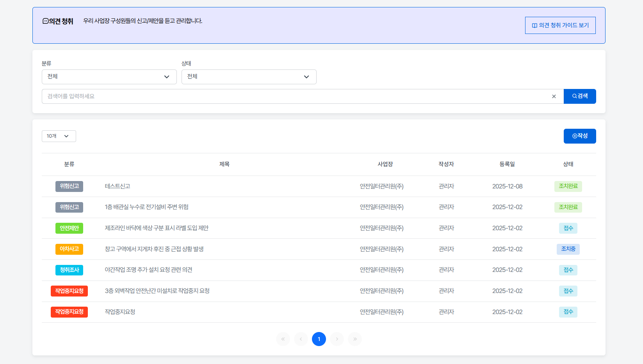Click the search keyword input field
The width and height of the screenshot is (643, 364).
click(x=273, y=96)
